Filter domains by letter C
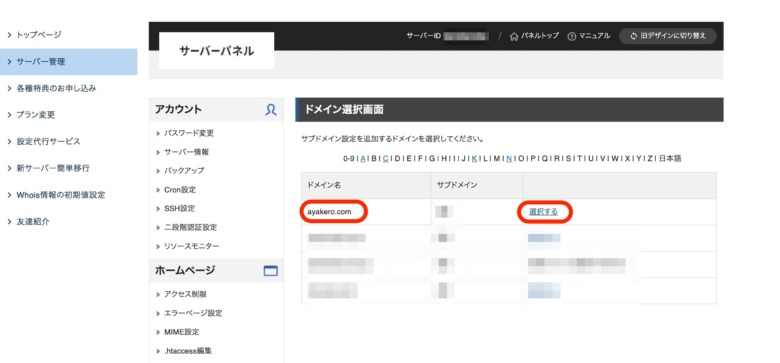Image resolution: width=780 pixels, height=363 pixels. tap(386, 159)
